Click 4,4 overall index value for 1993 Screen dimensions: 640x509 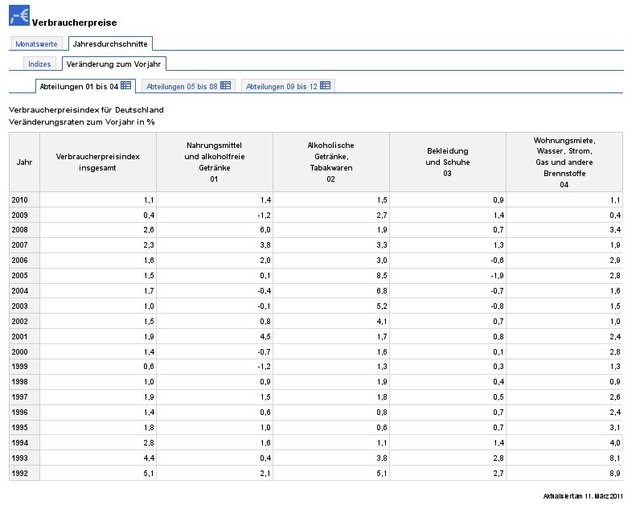(149, 458)
